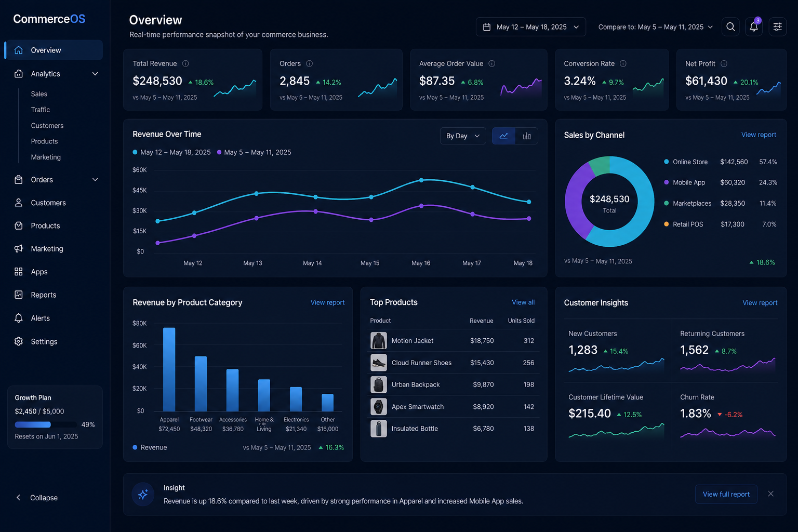The image size is (798, 532).
Task: Dismiss the Insight banner
Action: [x=770, y=494]
